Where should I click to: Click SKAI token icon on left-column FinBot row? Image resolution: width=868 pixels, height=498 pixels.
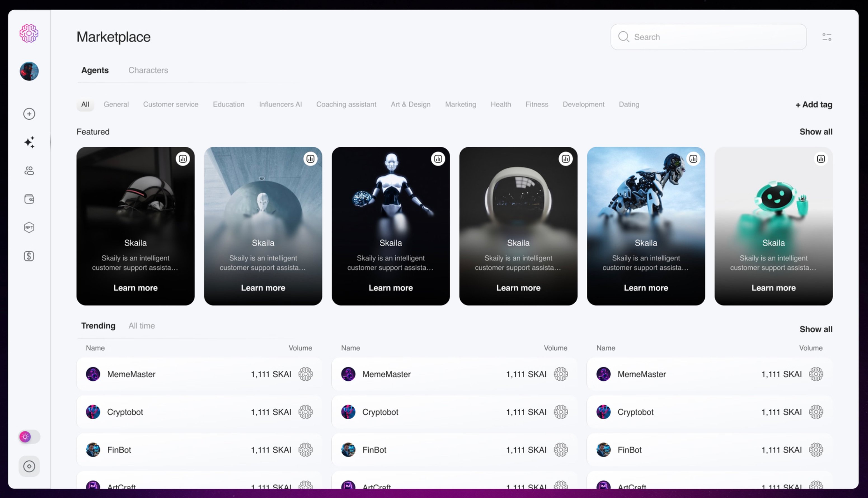point(305,450)
